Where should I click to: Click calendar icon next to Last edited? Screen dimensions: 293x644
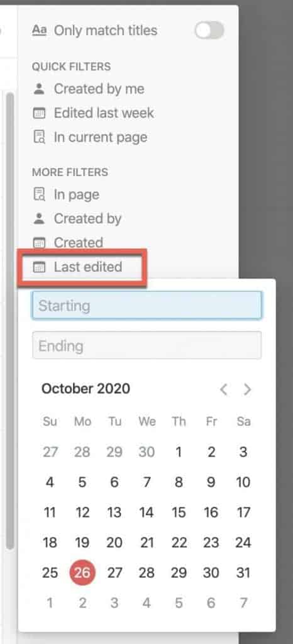coord(39,267)
